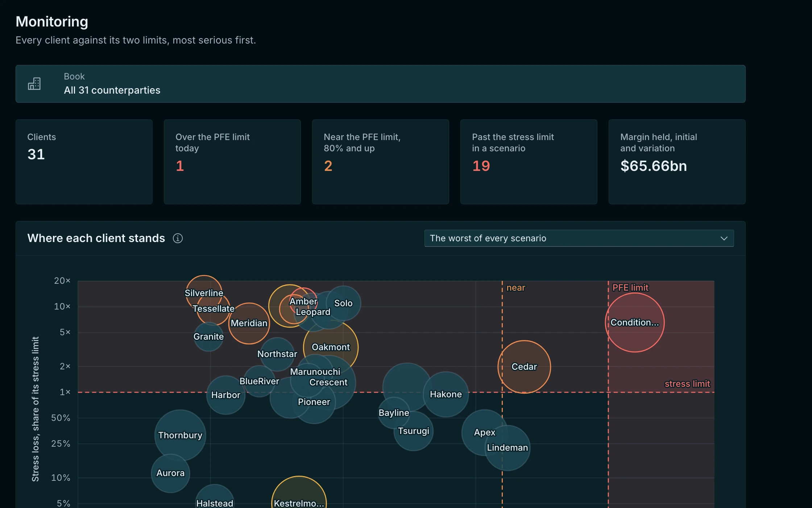Select the Aurora bubble
The height and width of the screenshot is (508, 812).
click(170, 473)
